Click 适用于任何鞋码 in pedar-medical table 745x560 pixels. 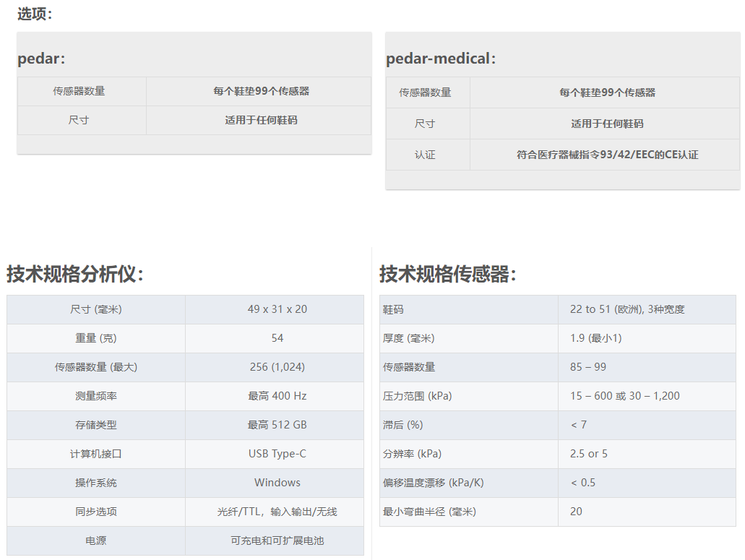pos(607,124)
